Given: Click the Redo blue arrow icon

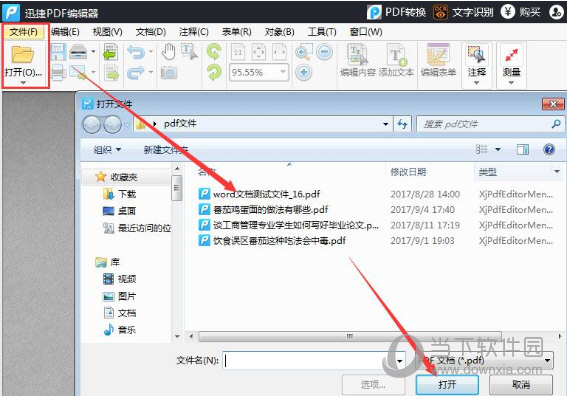Looking at the screenshot, I should point(136,73).
